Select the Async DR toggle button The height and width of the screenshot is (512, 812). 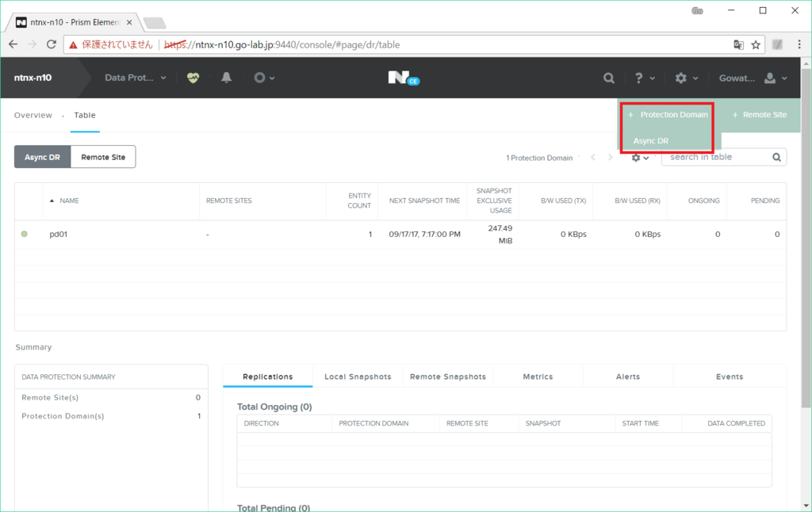coord(43,157)
